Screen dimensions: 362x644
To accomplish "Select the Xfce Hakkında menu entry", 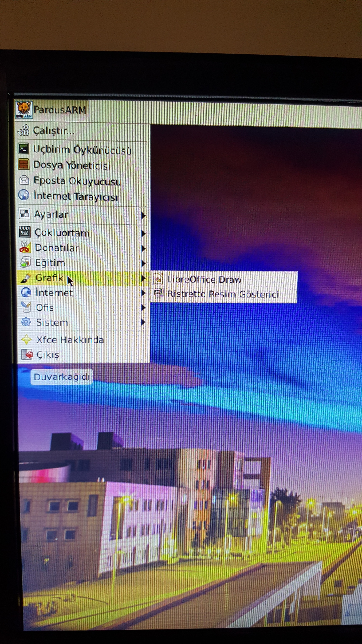I will point(83,340).
